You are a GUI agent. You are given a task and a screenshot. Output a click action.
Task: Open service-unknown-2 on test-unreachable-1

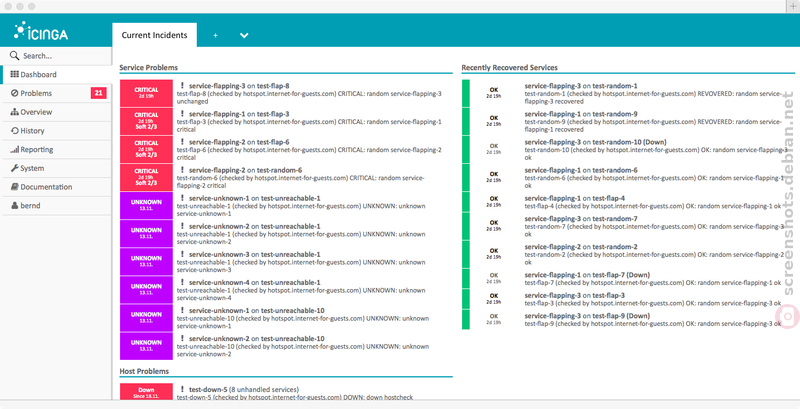tap(255, 226)
